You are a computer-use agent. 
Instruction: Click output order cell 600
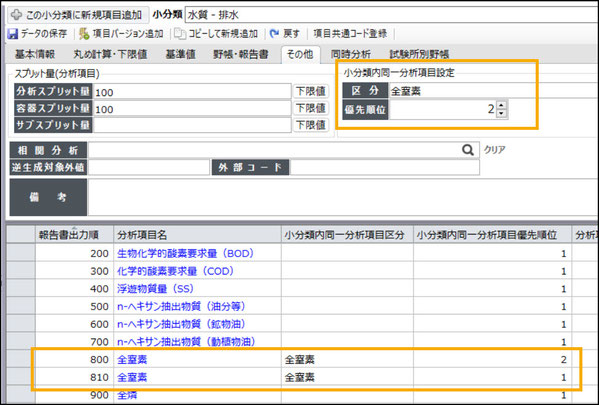(74, 324)
